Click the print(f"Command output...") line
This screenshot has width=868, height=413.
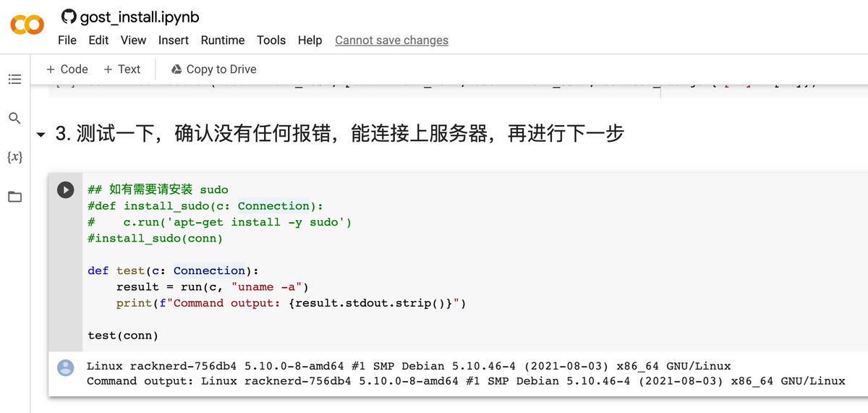292,303
